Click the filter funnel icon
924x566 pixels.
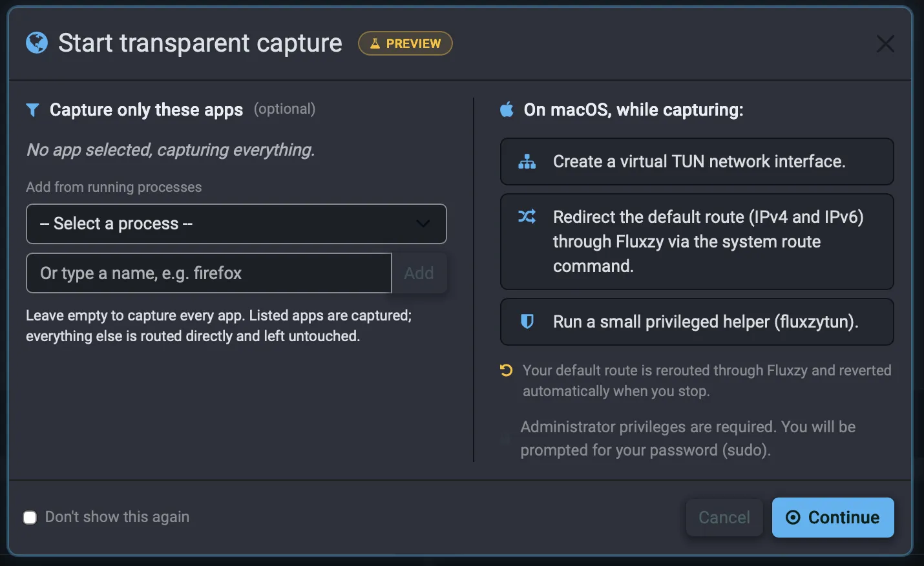click(32, 110)
